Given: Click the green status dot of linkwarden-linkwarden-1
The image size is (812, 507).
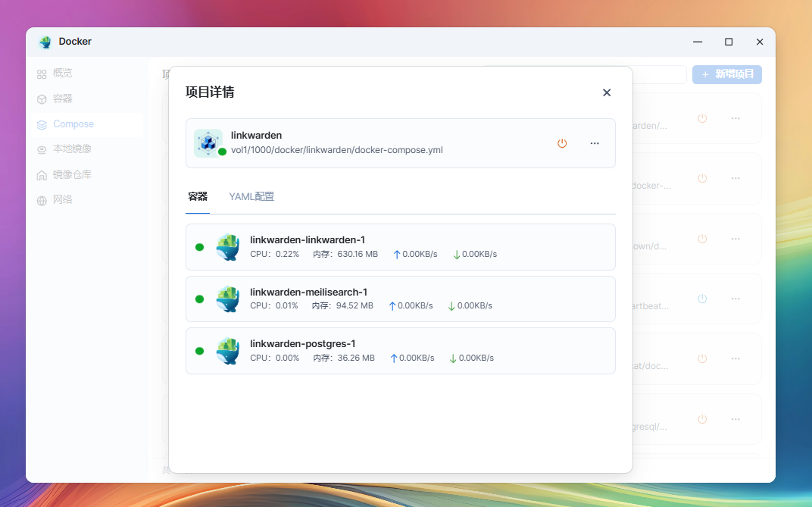Looking at the screenshot, I should tap(199, 247).
